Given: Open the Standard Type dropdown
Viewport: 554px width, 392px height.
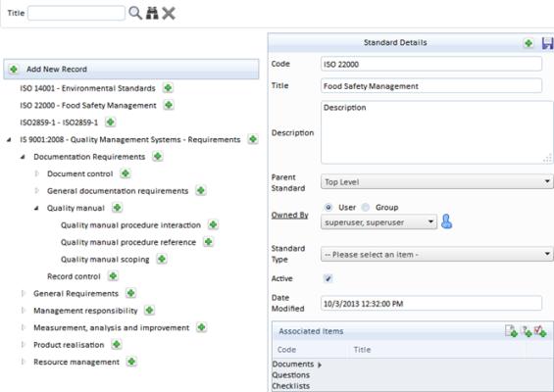Looking at the screenshot, I should [x=437, y=254].
